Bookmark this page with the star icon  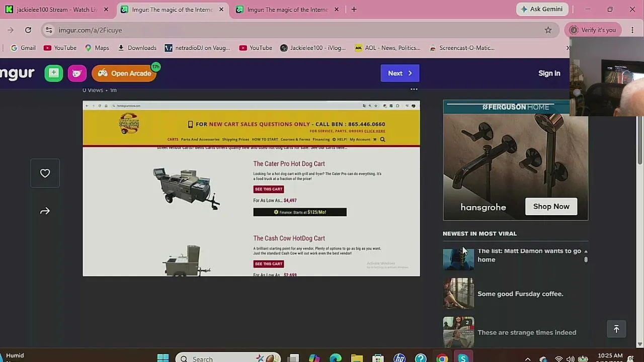click(x=548, y=30)
